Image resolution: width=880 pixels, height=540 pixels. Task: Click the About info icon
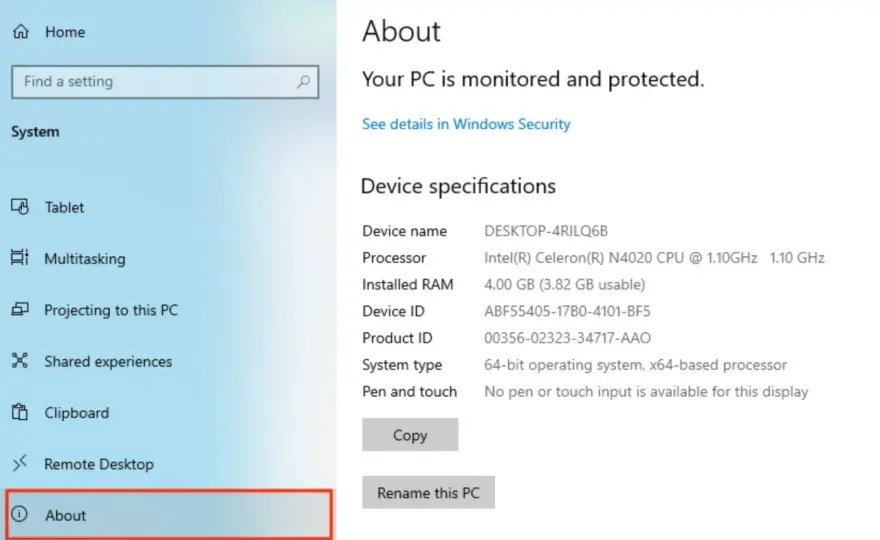click(x=20, y=514)
